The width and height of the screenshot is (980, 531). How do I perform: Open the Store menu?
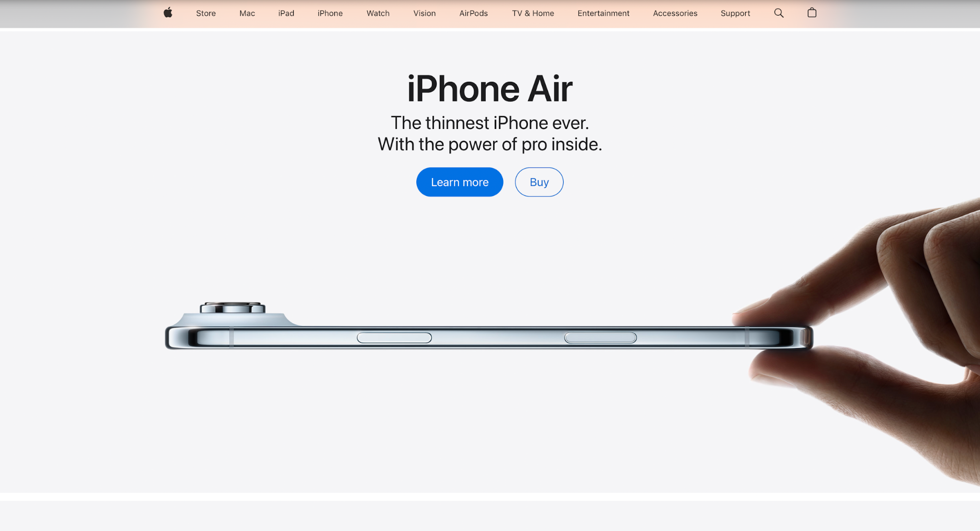coord(206,13)
